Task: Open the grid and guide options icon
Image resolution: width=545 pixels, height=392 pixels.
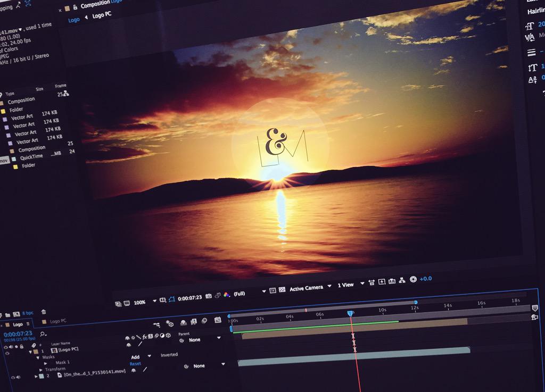Action: pyautogui.click(x=162, y=300)
